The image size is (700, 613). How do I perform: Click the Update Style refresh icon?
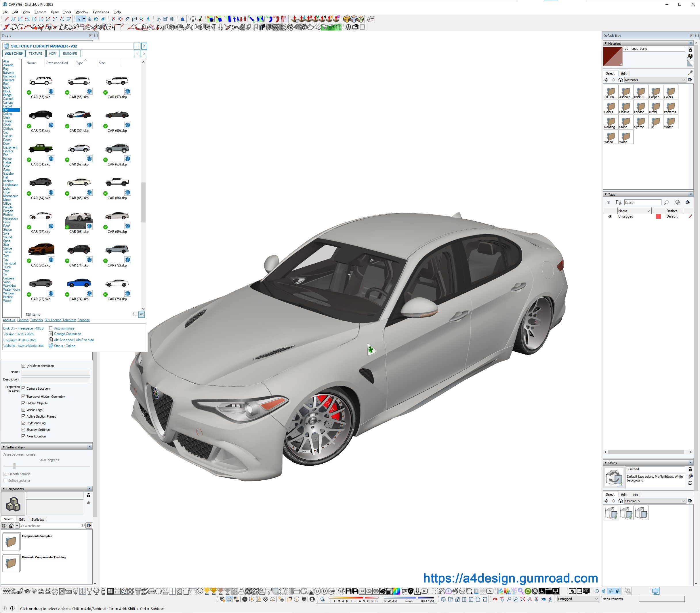(690, 483)
